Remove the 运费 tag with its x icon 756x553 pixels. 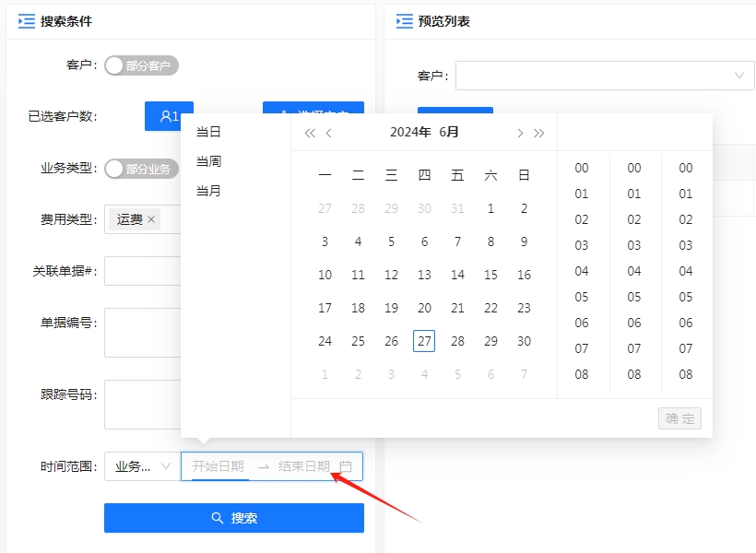click(x=152, y=219)
